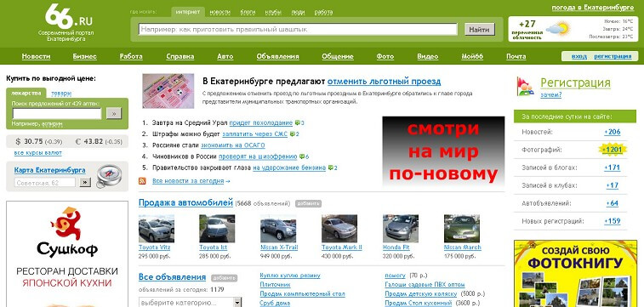The width and height of the screenshot is (644, 307).
Task: Switch to the товары tab
Action: coord(61,94)
